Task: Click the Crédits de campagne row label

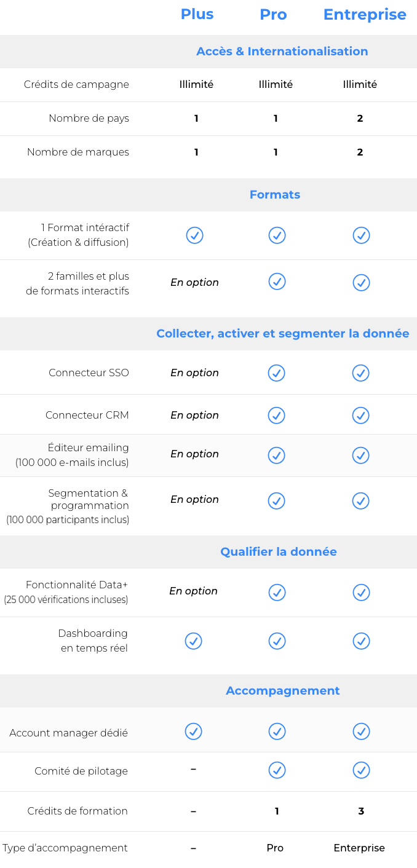Action: click(x=76, y=85)
